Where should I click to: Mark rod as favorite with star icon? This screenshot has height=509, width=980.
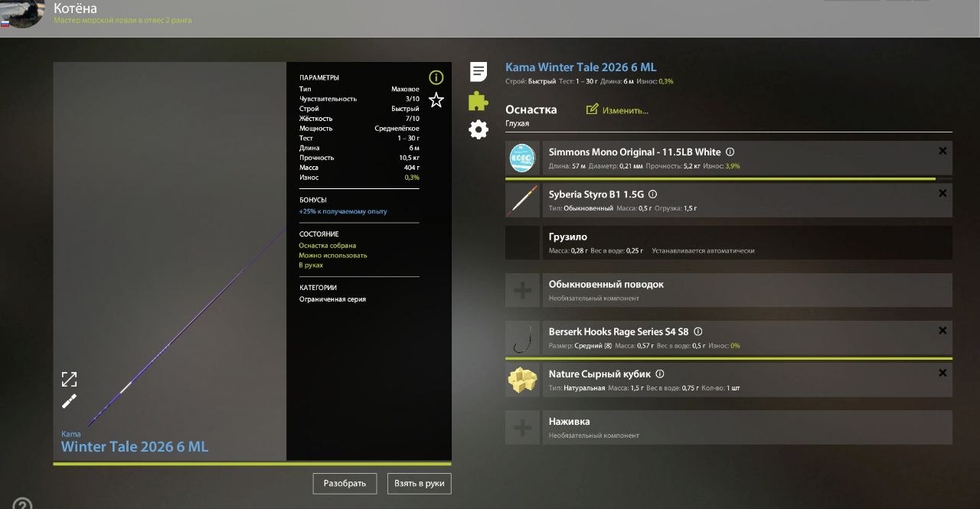pos(436,100)
